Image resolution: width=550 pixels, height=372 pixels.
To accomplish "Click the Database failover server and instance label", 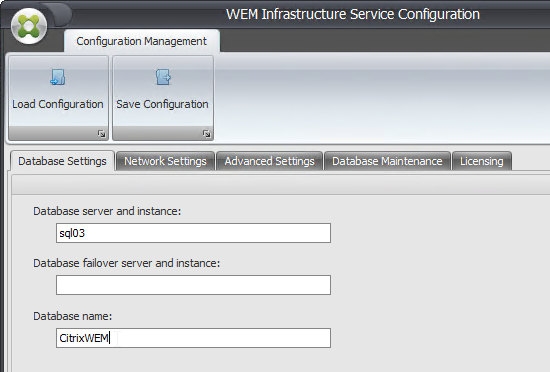I will (x=127, y=263).
